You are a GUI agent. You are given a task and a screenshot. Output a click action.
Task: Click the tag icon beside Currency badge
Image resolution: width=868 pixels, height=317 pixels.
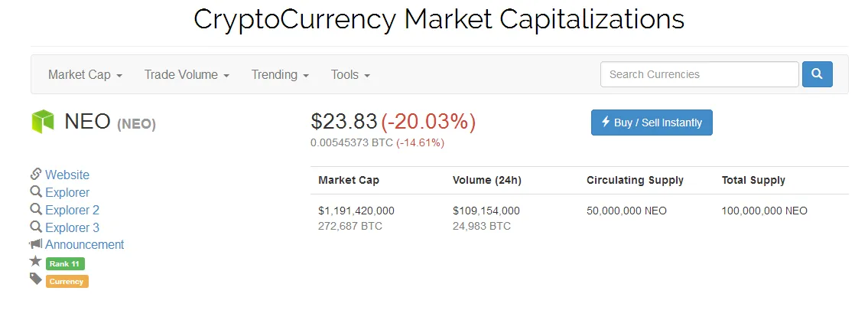click(x=36, y=279)
